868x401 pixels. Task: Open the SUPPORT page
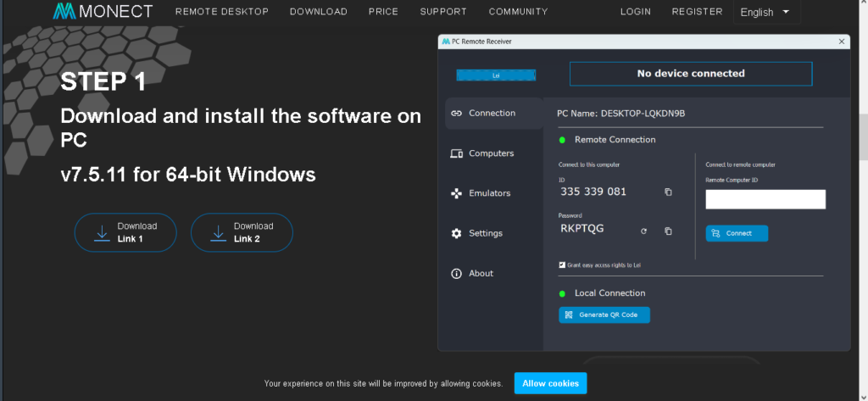coord(443,12)
